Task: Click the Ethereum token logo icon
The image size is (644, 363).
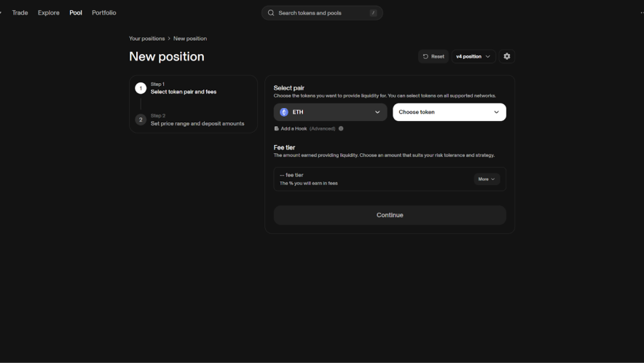Action: coord(284,112)
